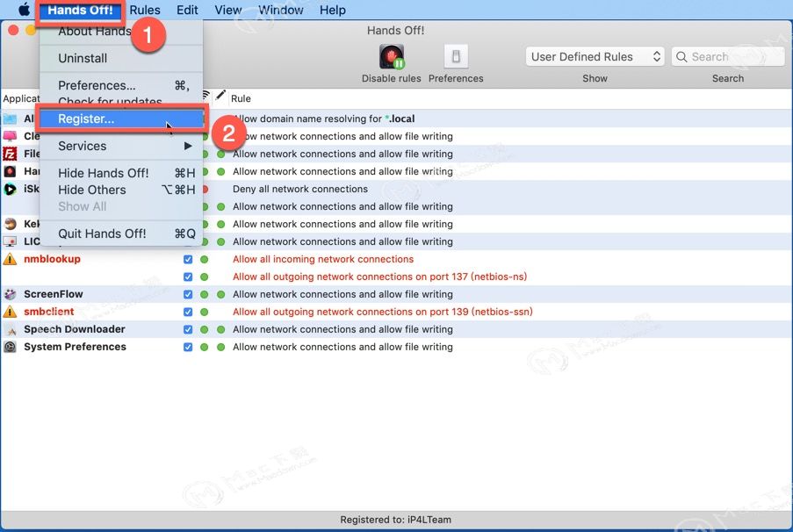Click ScreenFlow's network-connection green dot
The height and width of the screenshot is (532, 793).
point(205,294)
